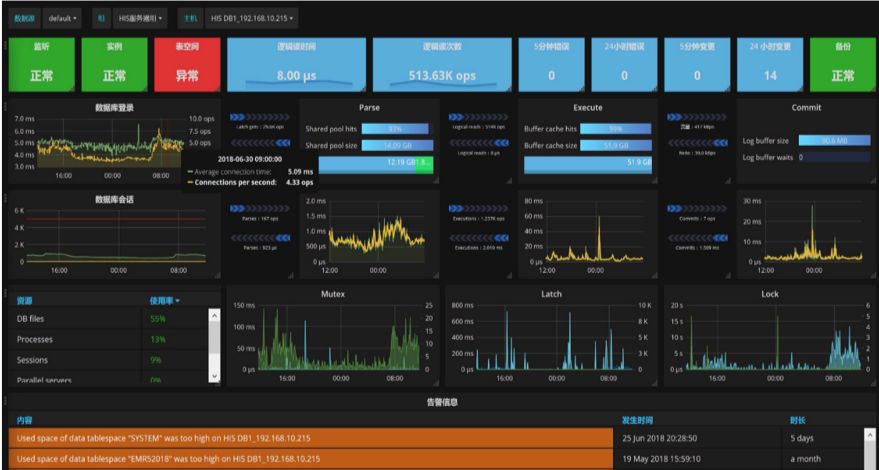Click the Shared pool size bar
This screenshot has width=879, height=470.
(x=397, y=146)
